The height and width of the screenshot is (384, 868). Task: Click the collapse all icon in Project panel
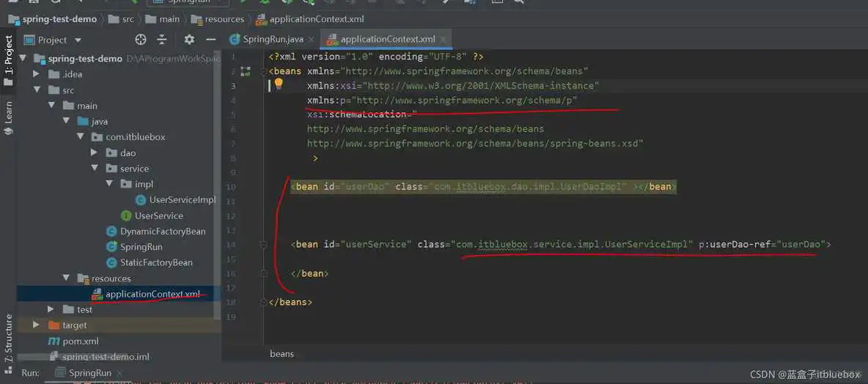[x=162, y=40]
